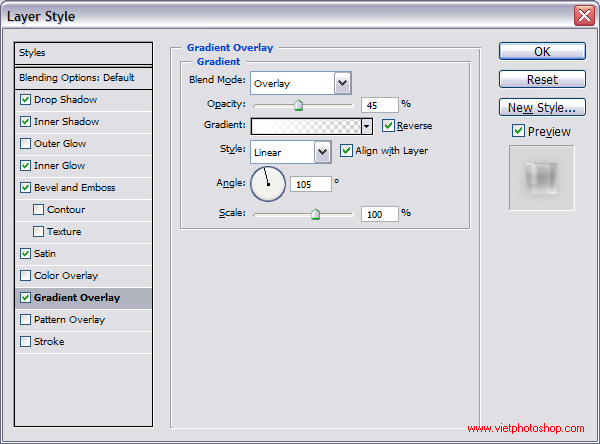The height and width of the screenshot is (444, 600).
Task: Uncheck the Reverse checkbox
Action: tap(389, 126)
